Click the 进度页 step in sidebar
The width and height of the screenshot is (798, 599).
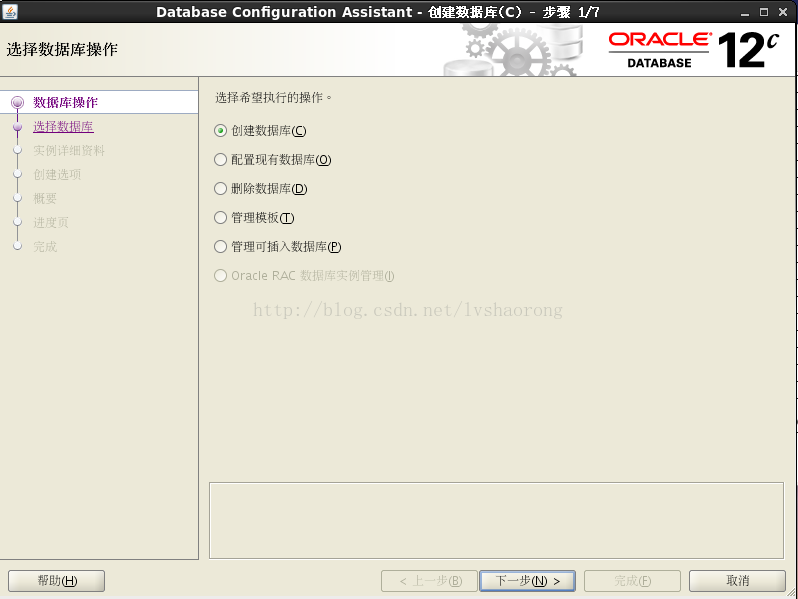pyautogui.click(x=51, y=222)
